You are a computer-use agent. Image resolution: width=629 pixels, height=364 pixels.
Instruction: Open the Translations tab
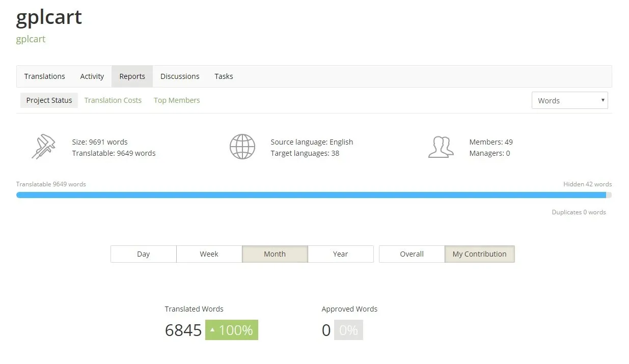coord(45,76)
